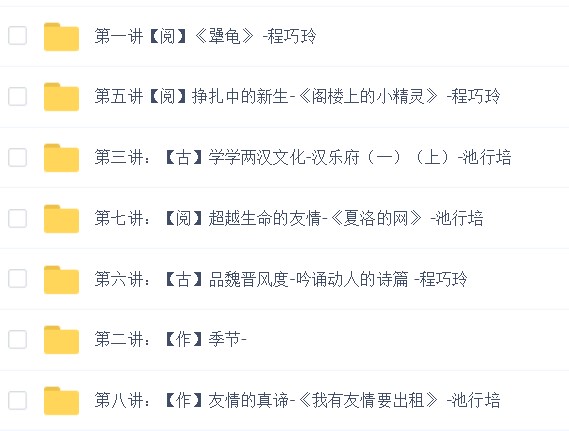The height and width of the screenshot is (431, 569).
Task: Open folder icon for 第三讲 学学两汉文化
Action: [x=61, y=157]
